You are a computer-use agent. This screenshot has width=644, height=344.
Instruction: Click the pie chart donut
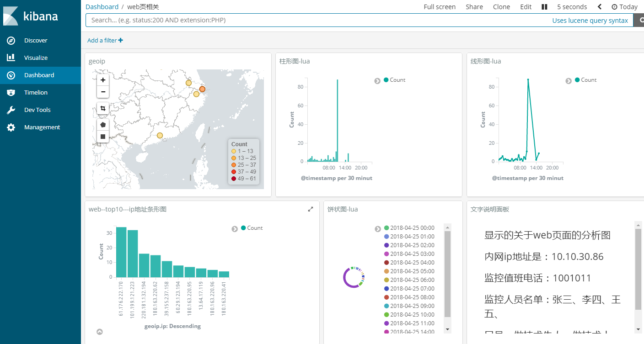coord(354,277)
